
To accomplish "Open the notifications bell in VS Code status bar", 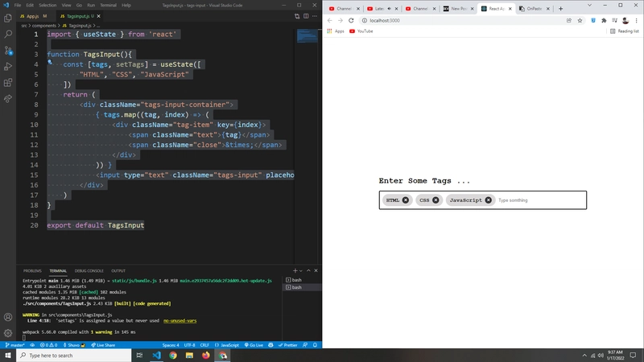I will click(x=315, y=345).
